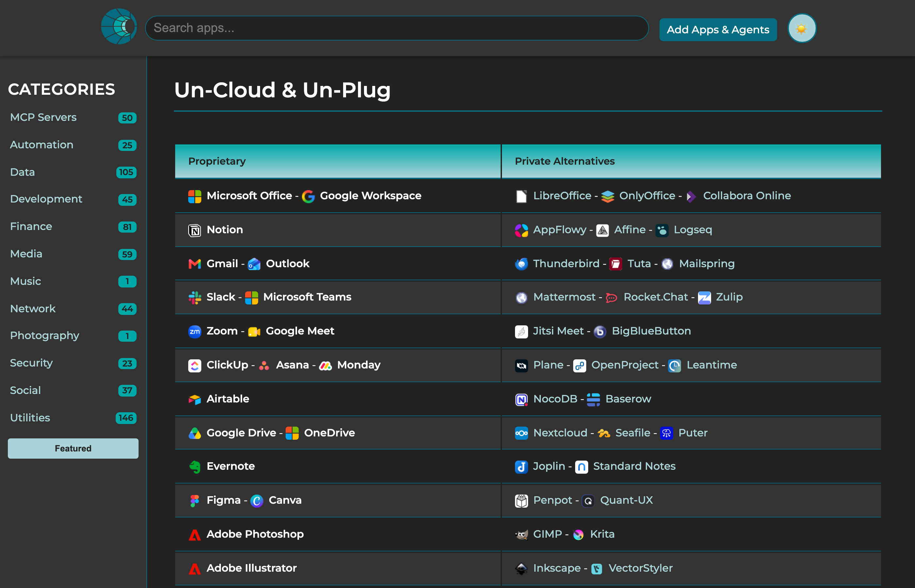Click the Leantime clock icon
This screenshot has width=915, height=588.
click(675, 366)
